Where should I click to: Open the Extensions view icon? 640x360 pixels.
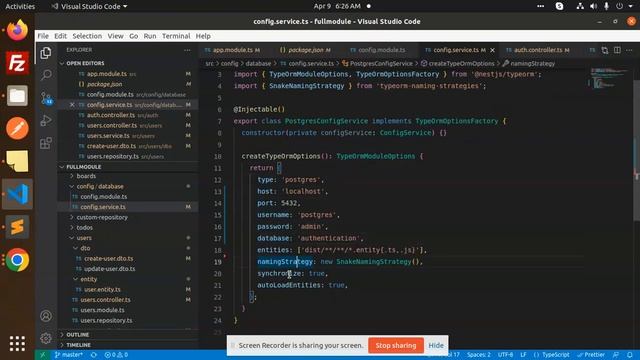click(46, 143)
